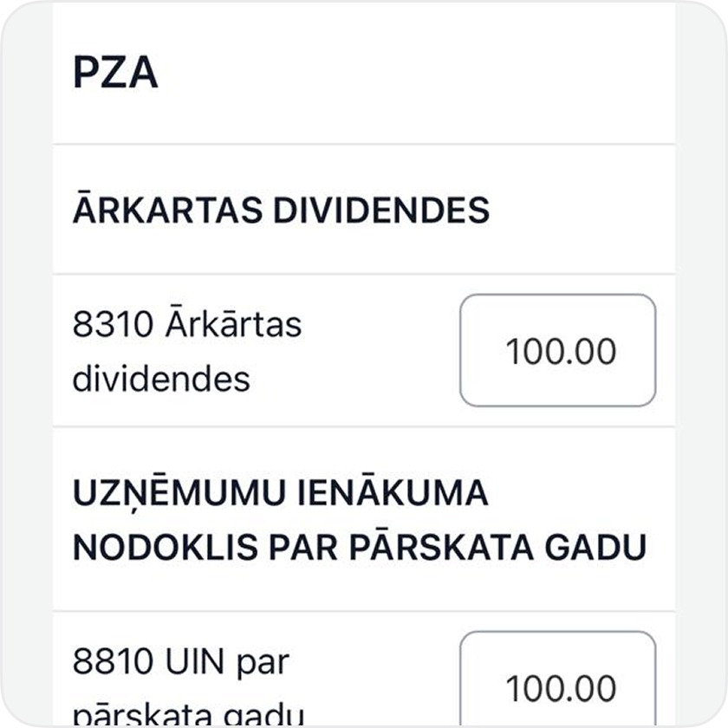Click the 8810 code number
This screenshot has height=728, width=728.
point(113,661)
